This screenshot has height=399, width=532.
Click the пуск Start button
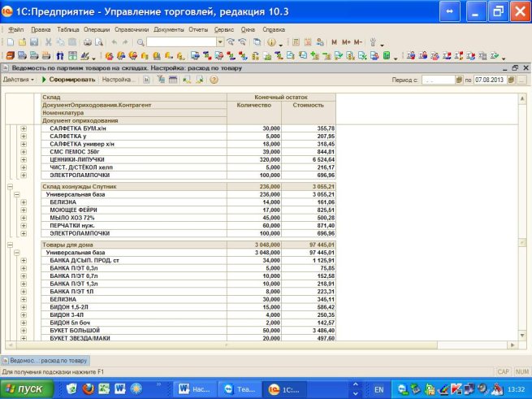[x=27, y=388]
